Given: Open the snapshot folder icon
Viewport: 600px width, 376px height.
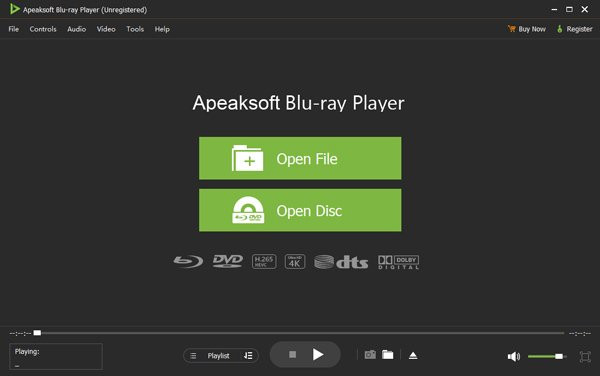Looking at the screenshot, I should (388, 355).
